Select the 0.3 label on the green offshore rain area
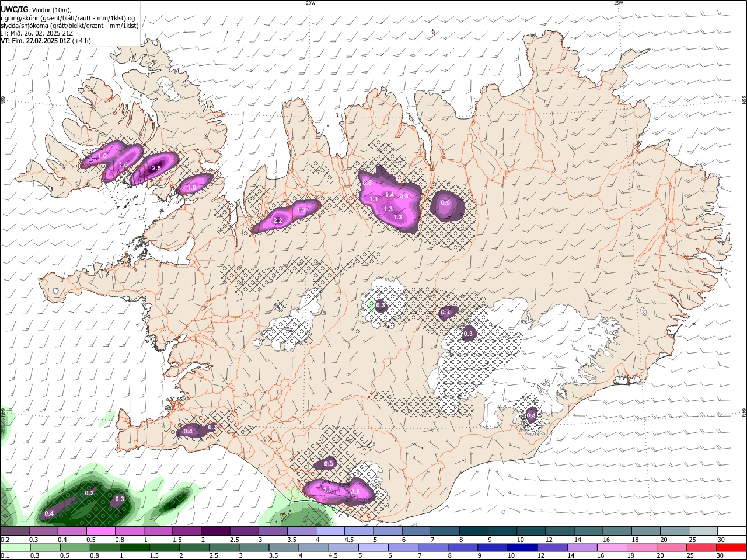Viewport: 747px width, 560px height. click(120, 499)
